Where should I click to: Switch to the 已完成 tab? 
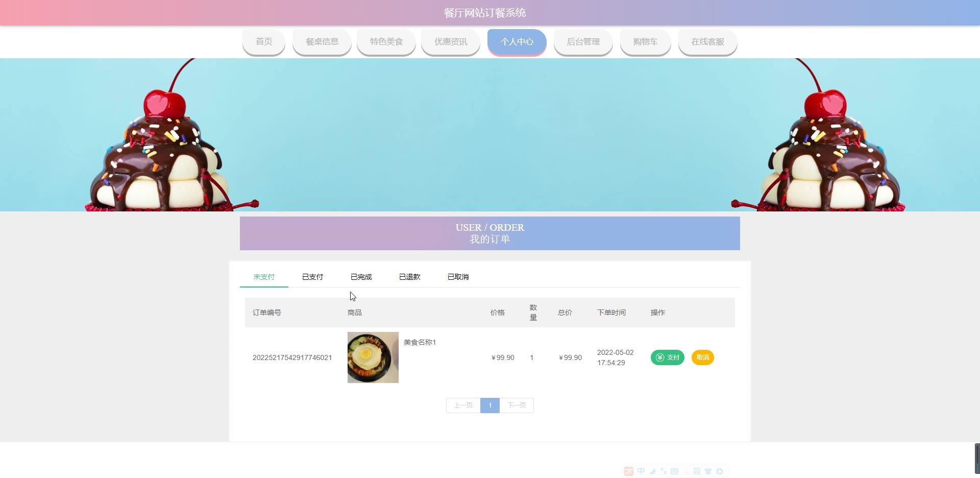pos(361,277)
